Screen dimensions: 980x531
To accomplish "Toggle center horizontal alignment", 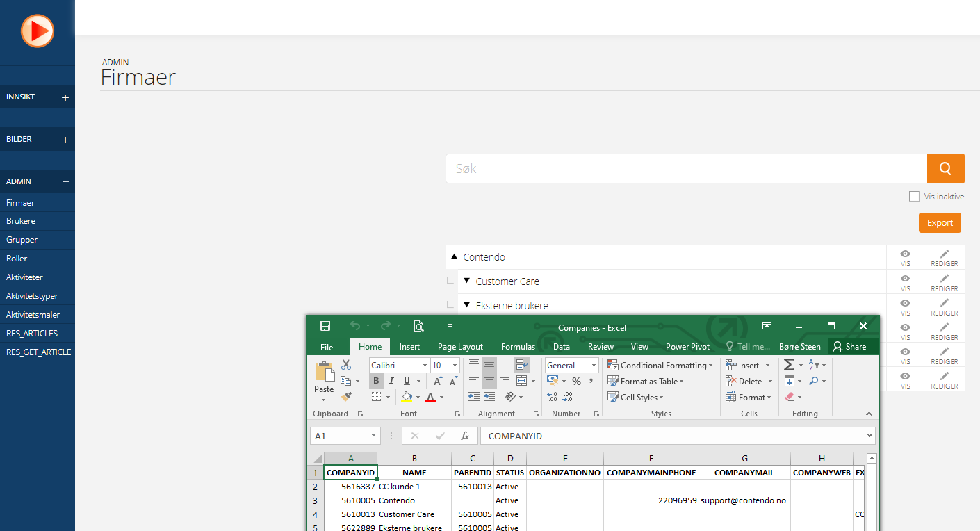I will pyautogui.click(x=489, y=381).
